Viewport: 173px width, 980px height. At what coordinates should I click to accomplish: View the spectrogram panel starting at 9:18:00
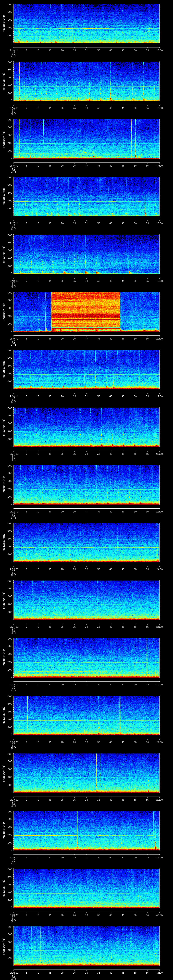[86, 254]
